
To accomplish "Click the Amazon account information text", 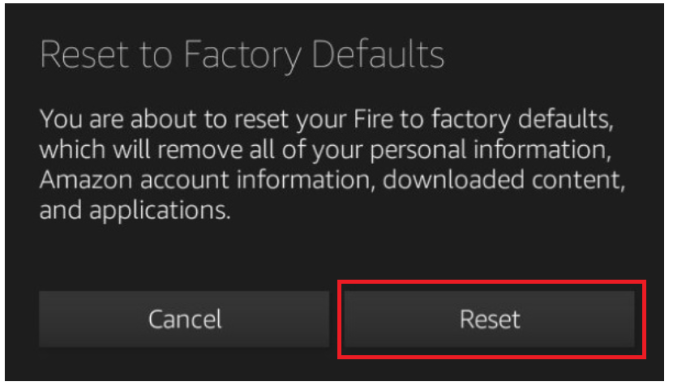I will [x=207, y=180].
